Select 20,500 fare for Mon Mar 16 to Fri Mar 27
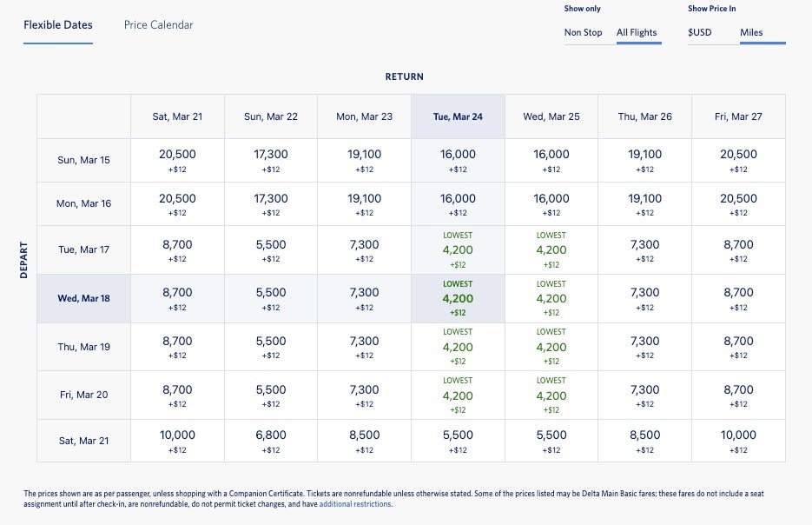812x525 pixels. (x=738, y=204)
